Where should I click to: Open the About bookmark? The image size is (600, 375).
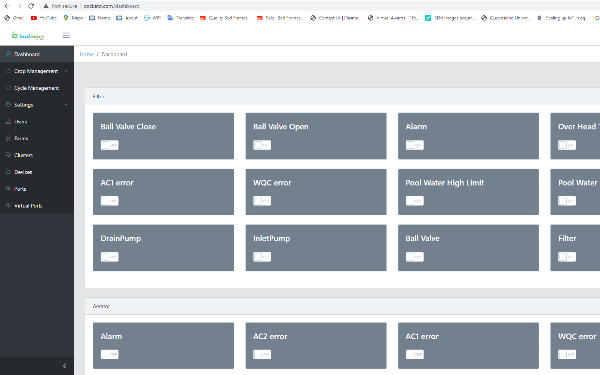(x=127, y=18)
